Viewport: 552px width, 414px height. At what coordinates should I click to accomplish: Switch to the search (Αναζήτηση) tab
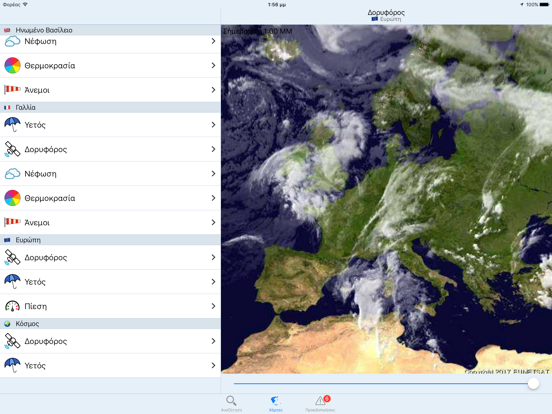231,403
